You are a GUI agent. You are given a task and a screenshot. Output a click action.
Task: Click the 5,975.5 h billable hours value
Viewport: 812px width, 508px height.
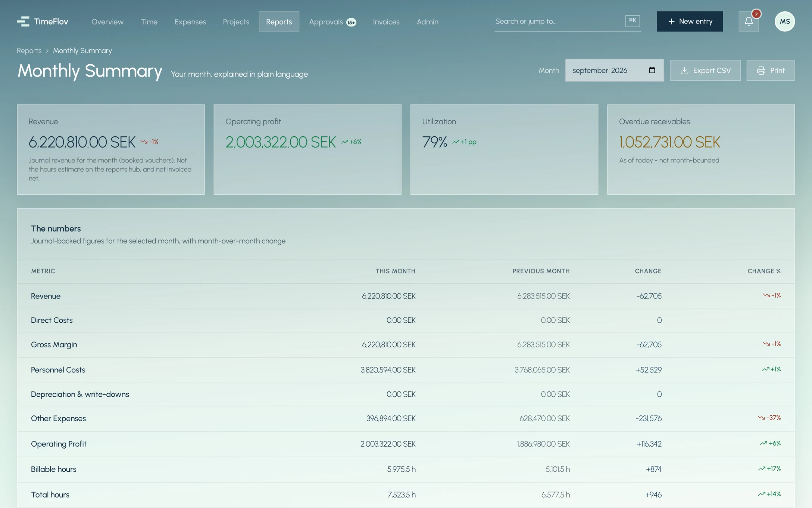(x=402, y=470)
